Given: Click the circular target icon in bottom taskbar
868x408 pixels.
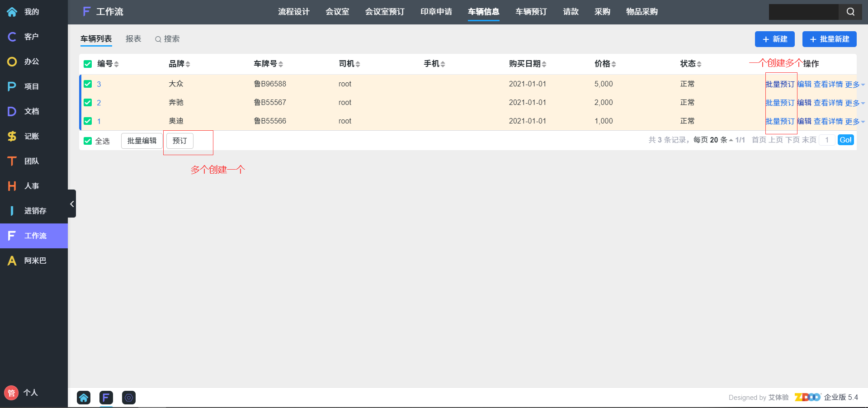Looking at the screenshot, I should 129,398.
